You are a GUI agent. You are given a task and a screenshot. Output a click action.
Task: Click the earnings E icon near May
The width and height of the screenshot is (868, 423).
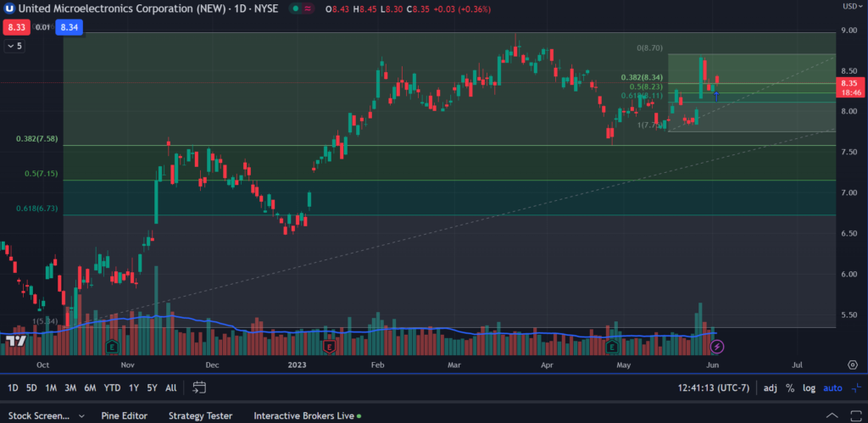pyautogui.click(x=612, y=348)
